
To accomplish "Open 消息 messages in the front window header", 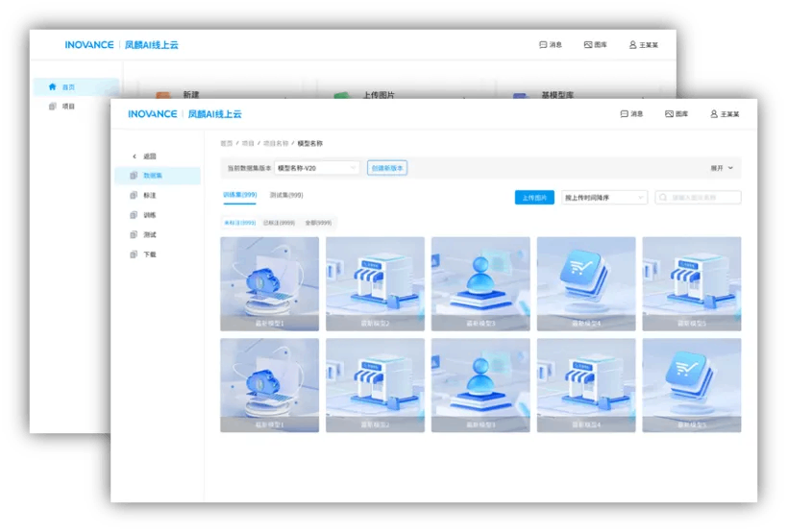I will coord(631,114).
